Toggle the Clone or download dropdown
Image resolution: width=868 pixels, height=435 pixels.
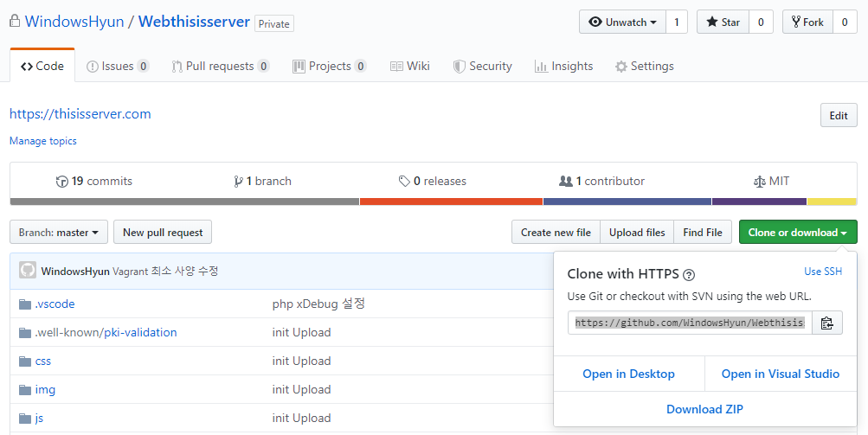tap(798, 233)
